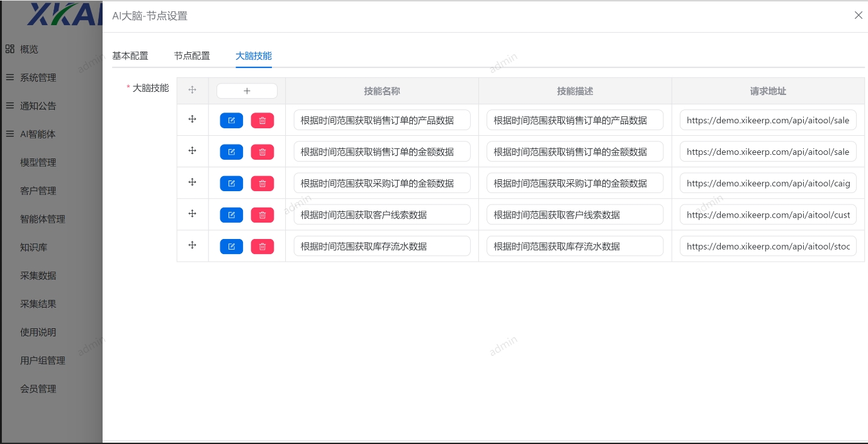Edit the customer leads data skill
868x444 pixels.
point(231,214)
